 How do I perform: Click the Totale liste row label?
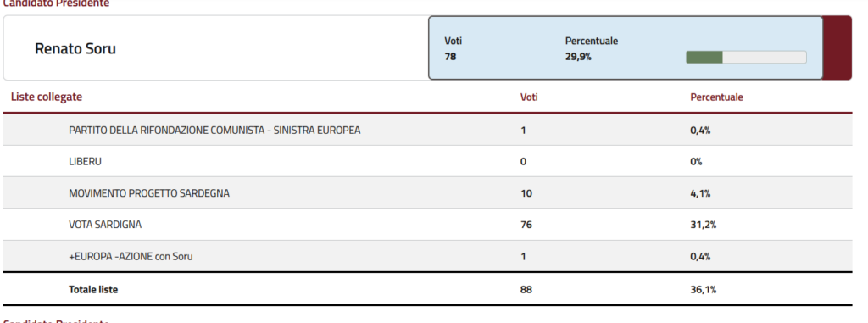[93, 289]
